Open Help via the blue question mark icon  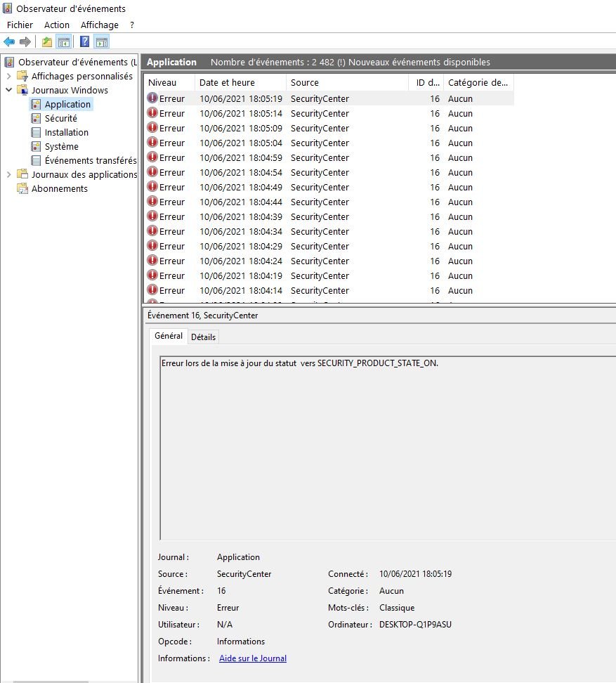tap(84, 41)
